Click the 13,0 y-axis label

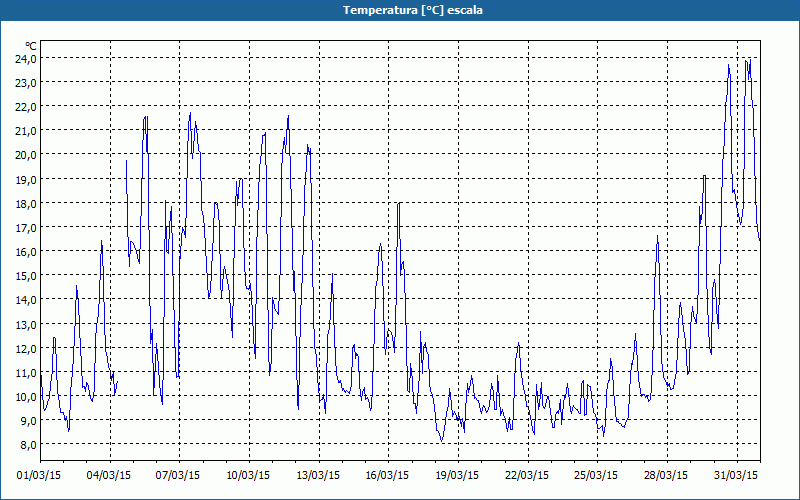click(x=25, y=324)
